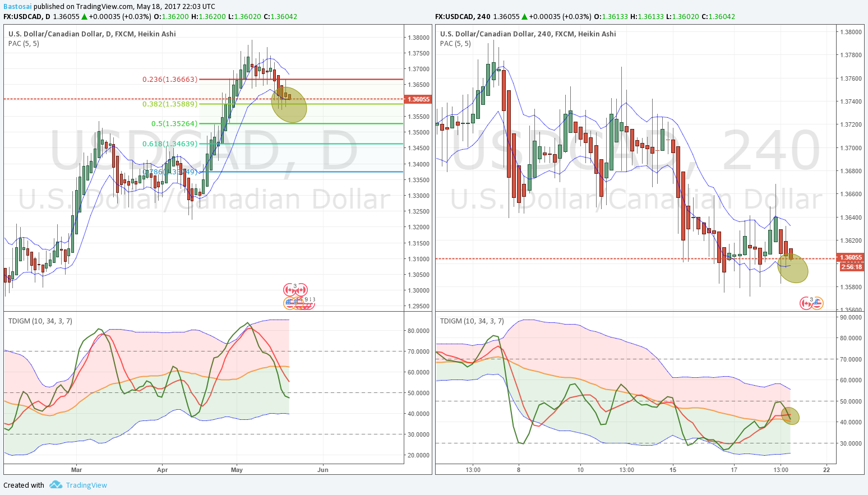
Task: Click the 2:56:18 bar countdown label
Action: point(852,267)
